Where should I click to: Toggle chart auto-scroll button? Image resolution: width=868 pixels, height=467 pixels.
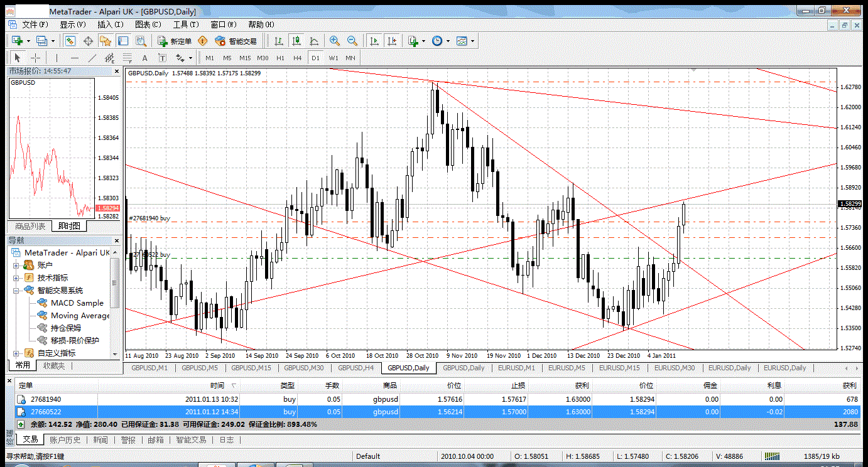pos(375,41)
